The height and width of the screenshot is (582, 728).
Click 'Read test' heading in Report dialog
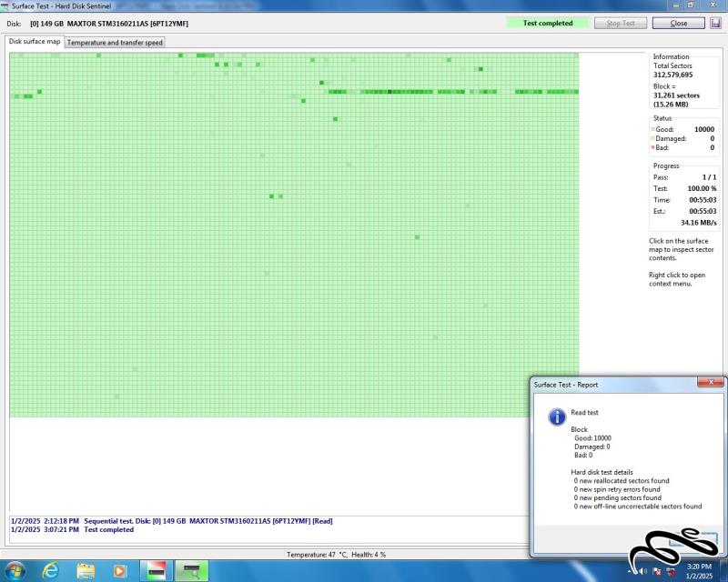pos(584,412)
